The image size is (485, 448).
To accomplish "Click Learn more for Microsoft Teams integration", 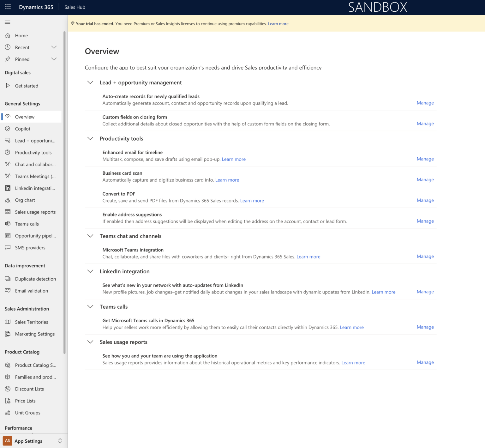I will [x=308, y=257].
